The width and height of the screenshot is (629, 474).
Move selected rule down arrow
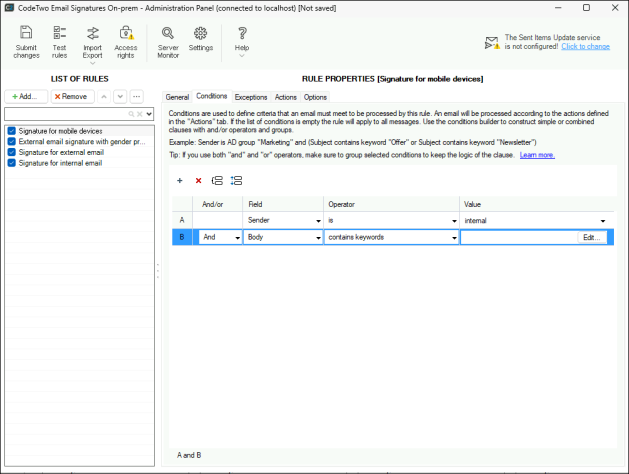pyautogui.click(x=120, y=97)
